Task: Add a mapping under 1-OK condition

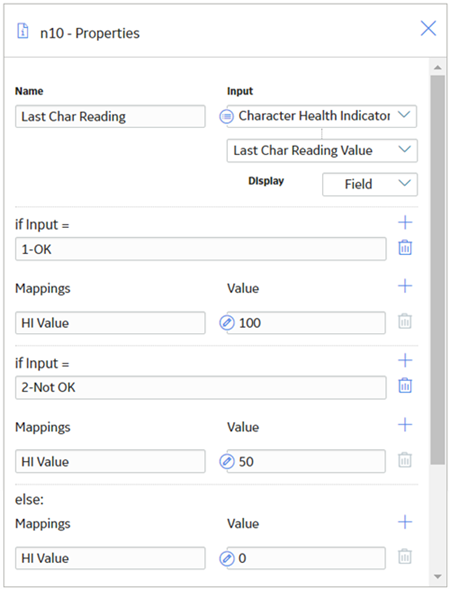Action: (x=405, y=286)
